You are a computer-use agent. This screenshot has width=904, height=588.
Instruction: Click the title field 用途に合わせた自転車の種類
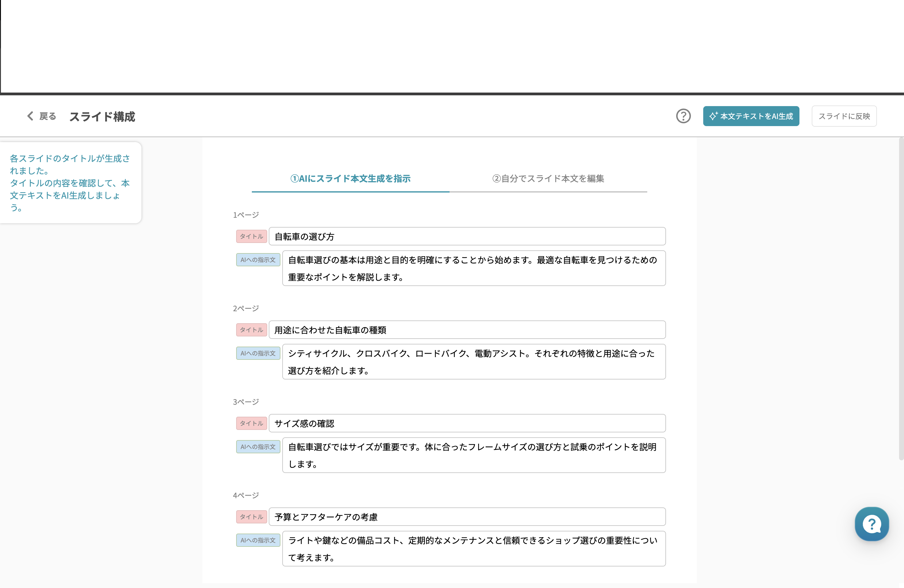coord(467,330)
